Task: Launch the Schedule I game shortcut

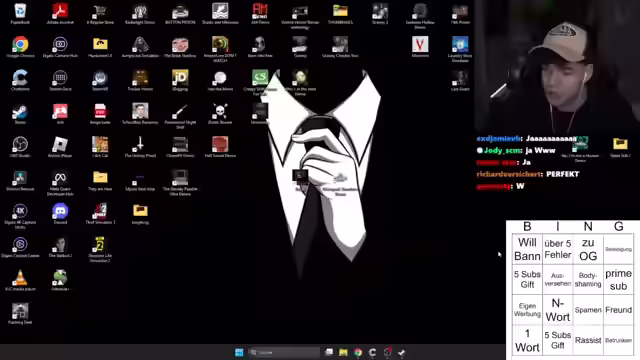Action: 60,280
